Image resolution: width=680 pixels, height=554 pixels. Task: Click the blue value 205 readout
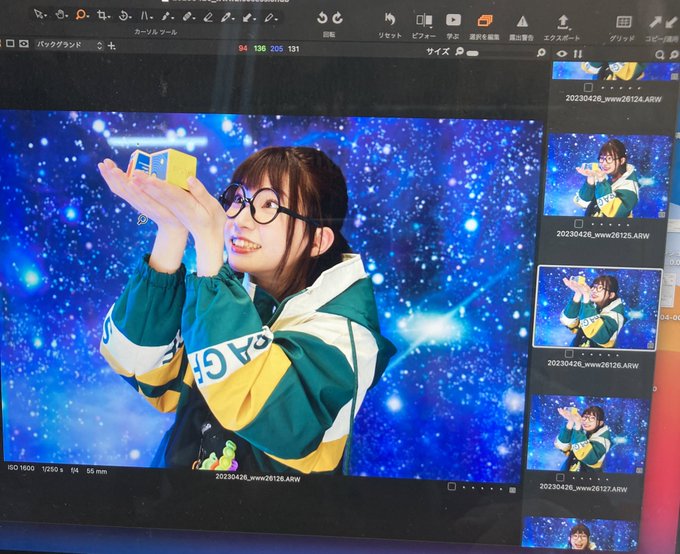(277, 49)
